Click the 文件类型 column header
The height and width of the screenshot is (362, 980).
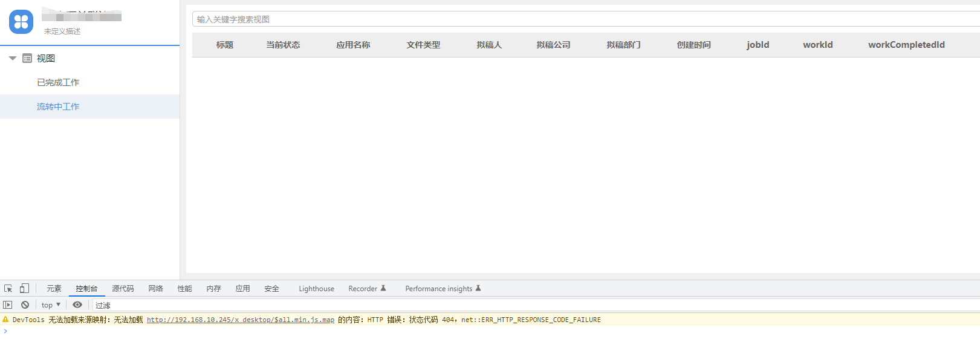pyautogui.click(x=423, y=45)
